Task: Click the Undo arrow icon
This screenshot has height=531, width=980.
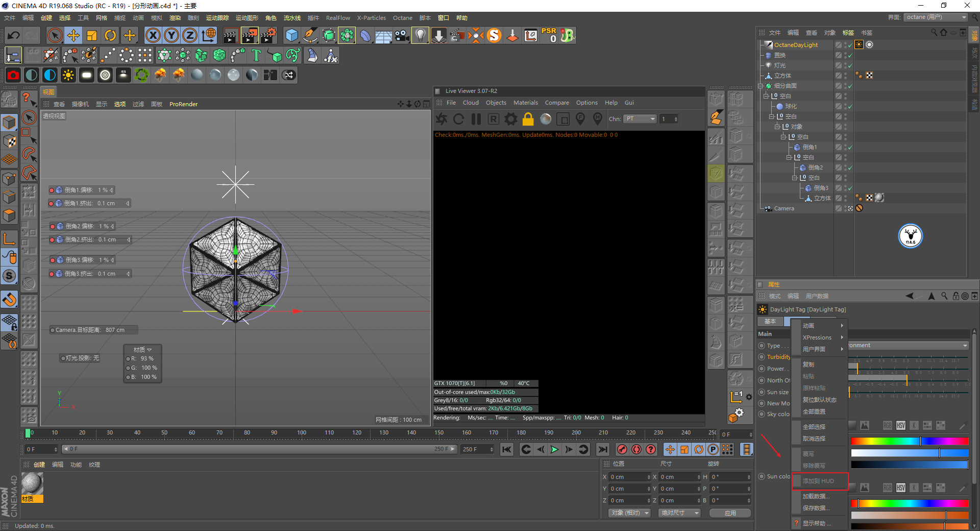Action: click(13, 35)
